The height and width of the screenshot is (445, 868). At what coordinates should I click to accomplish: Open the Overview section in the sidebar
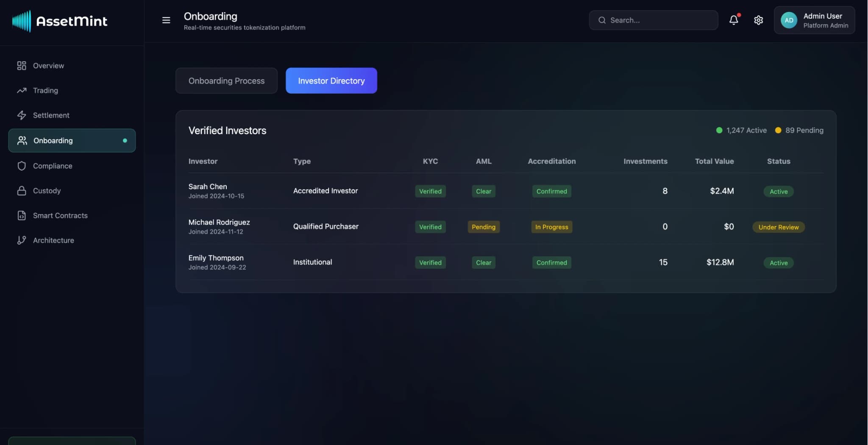(22, 65)
